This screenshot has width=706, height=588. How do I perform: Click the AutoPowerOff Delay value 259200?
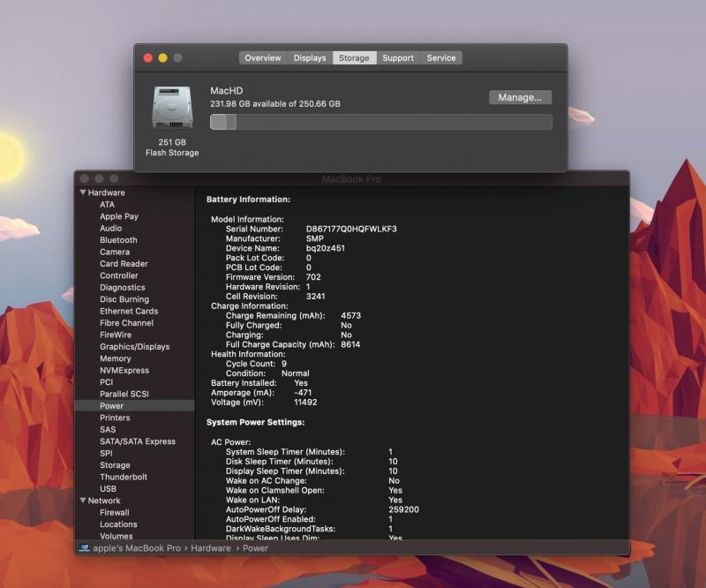click(404, 509)
